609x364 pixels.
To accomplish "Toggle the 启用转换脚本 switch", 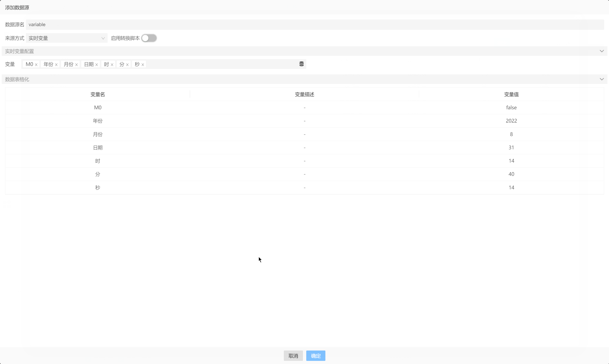I will click(149, 38).
